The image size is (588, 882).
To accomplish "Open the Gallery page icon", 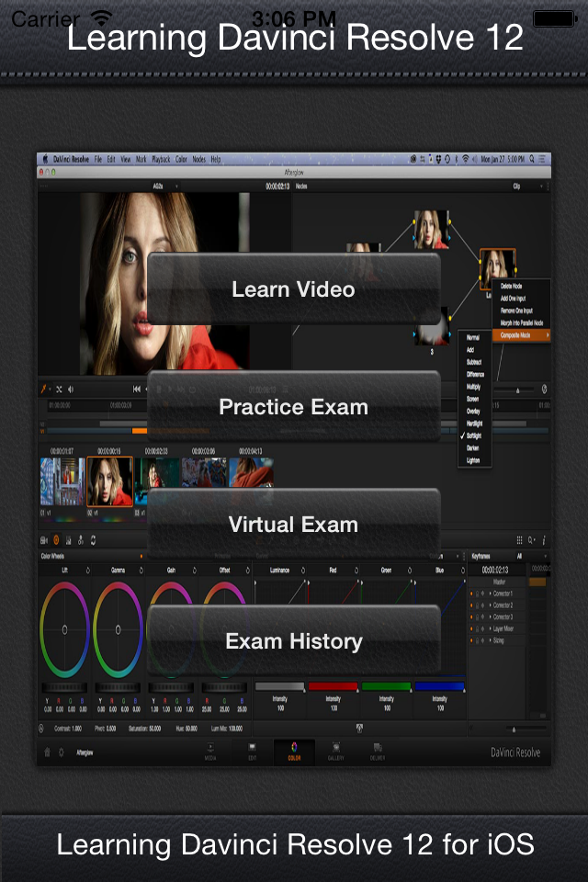I will click(336, 750).
